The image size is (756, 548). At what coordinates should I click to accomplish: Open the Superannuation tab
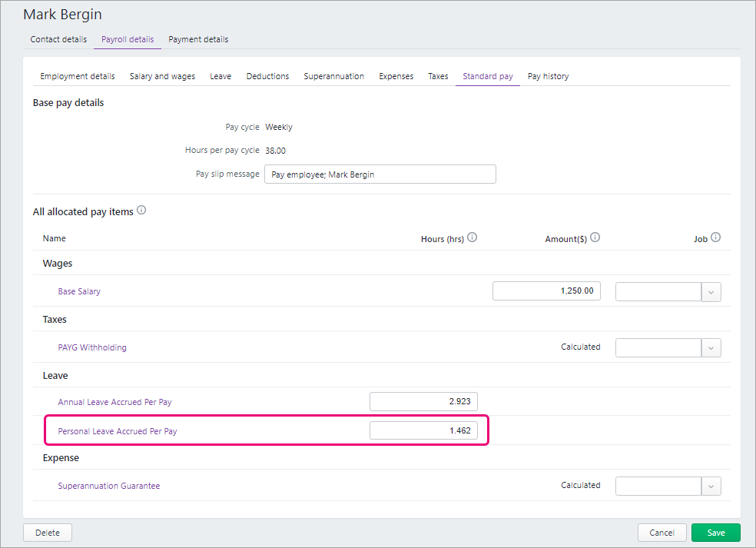pos(333,76)
